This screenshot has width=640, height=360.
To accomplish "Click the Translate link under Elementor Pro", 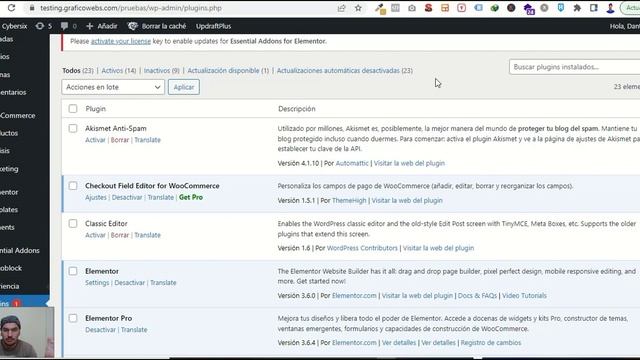I will pyautogui.click(x=134, y=330).
